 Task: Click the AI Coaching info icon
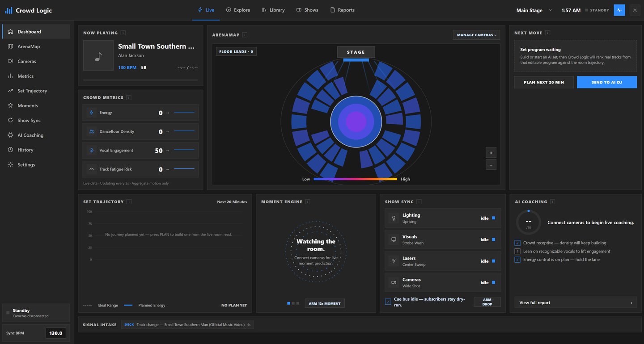point(553,201)
